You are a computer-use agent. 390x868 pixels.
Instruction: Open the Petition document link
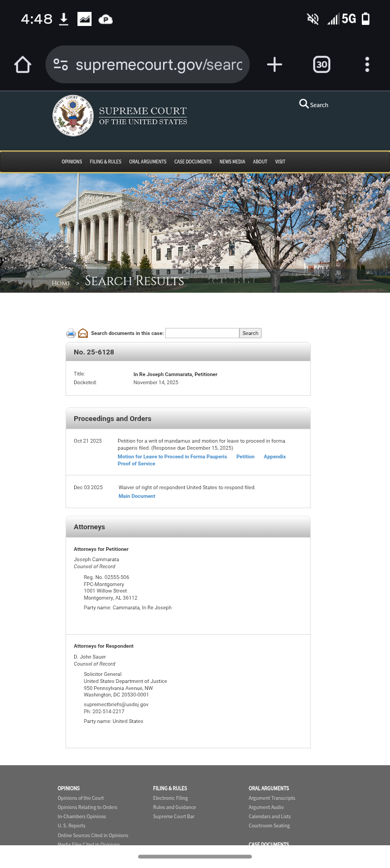pos(245,457)
